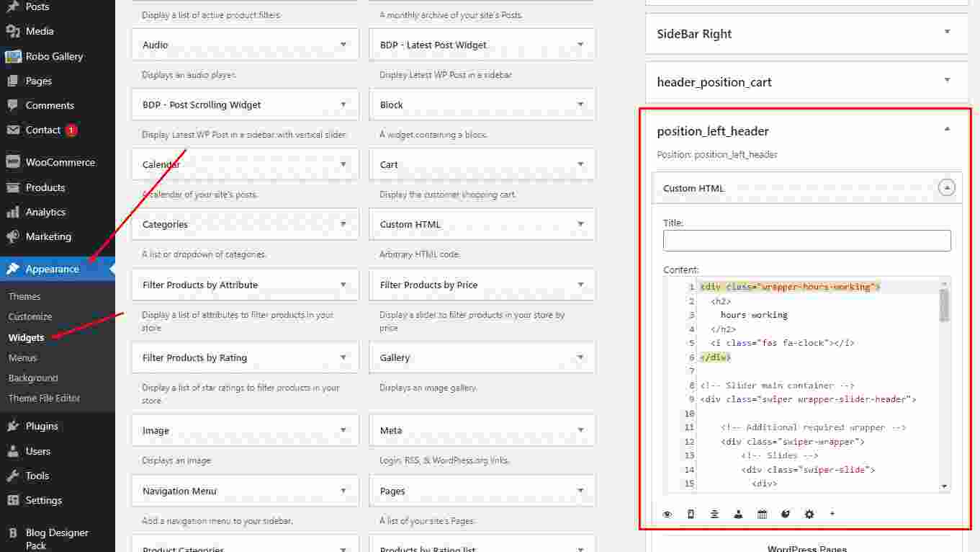The width and height of the screenshot is (980, 552).
Task: Expand the Filter Products by Price widget
Action: click(580, 285)
